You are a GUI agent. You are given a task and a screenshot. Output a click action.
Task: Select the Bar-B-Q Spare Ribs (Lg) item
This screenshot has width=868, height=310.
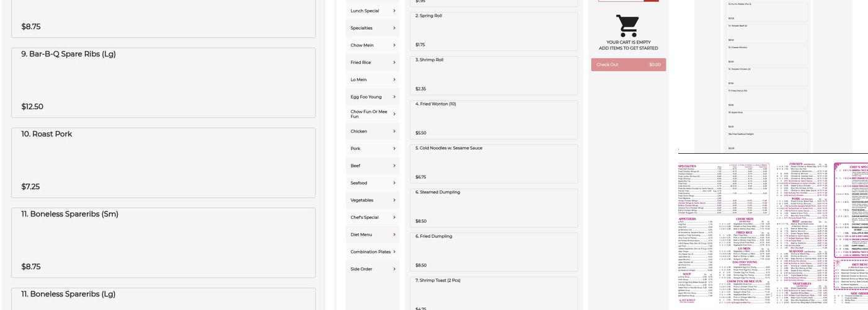163,82
